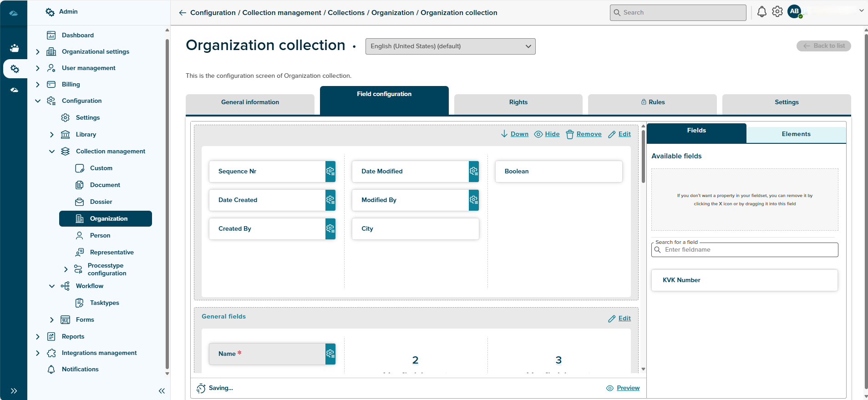
Task: Click Remove link on the fieldset
Action: (584, 134)
